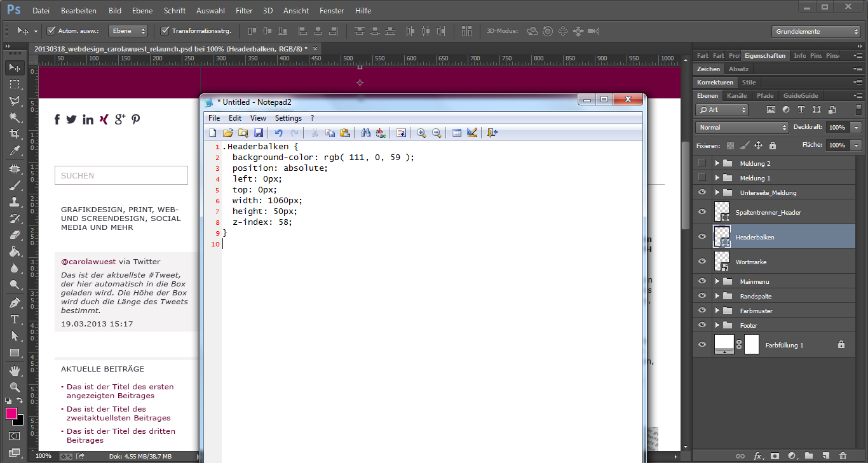This screenshot has height=463, width=868.
Task: Click the Notepad2 Undo icon
Action: click(x=278, y=133)
